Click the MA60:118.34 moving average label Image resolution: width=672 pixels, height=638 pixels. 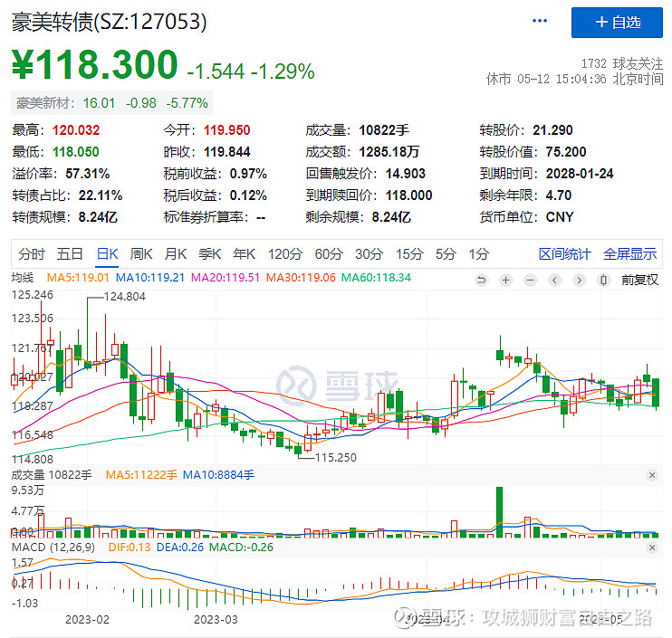(376, 278)
